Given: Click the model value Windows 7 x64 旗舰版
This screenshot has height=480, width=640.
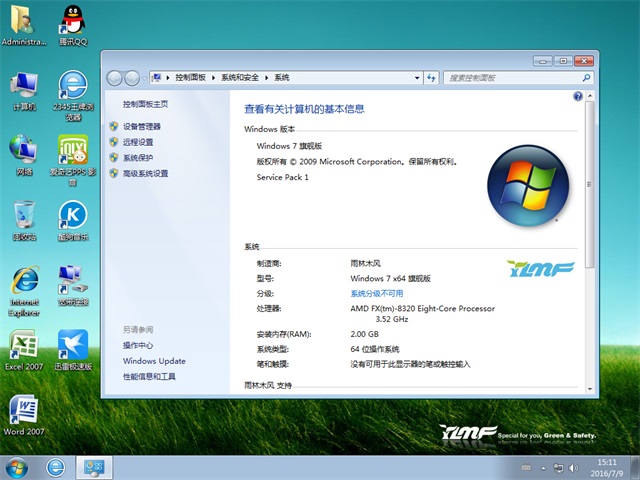Looking at the screenshot, I should coord(391,278).
